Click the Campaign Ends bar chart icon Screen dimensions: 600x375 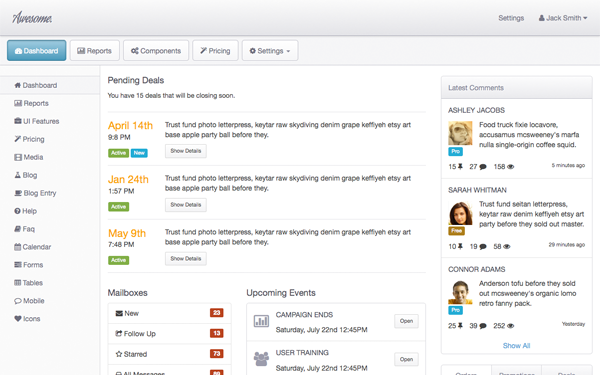tap(261, 321)
